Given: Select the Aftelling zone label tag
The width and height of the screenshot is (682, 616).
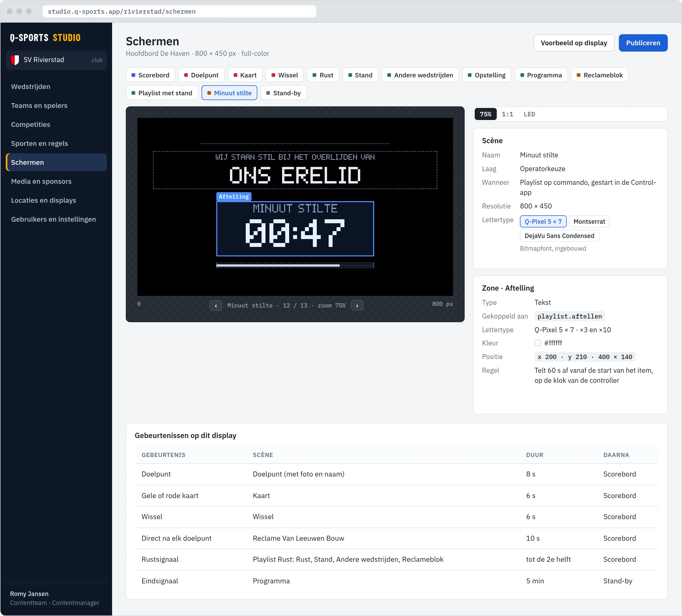Looking at the screenshot, I should 234,197.
